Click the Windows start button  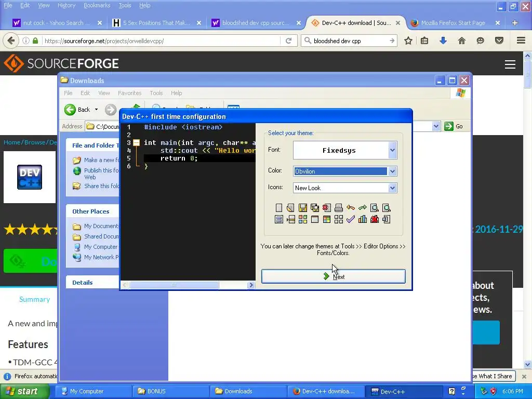[x=24, y=391]
